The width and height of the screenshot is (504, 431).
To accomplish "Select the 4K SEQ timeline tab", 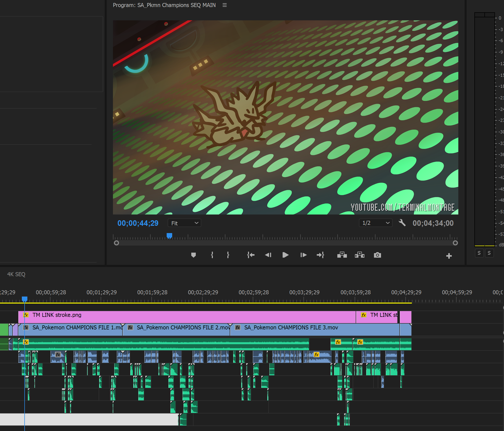I will pyautogui.click(x=16, y=274).
